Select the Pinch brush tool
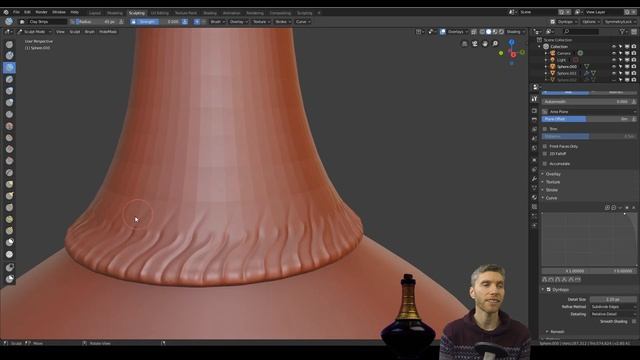Image resolution: width=640 pixels, height=360 pixels. [9, 173]
